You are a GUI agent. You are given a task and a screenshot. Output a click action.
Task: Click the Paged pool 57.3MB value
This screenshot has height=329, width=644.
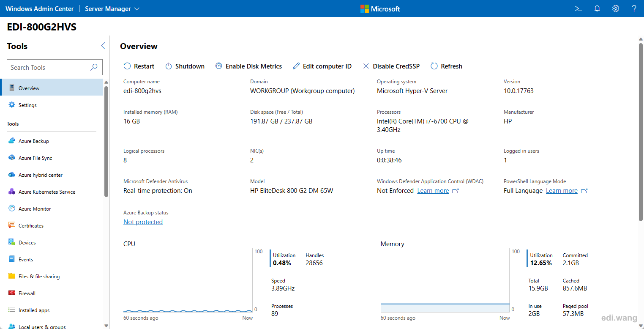[x=573, y=314]
